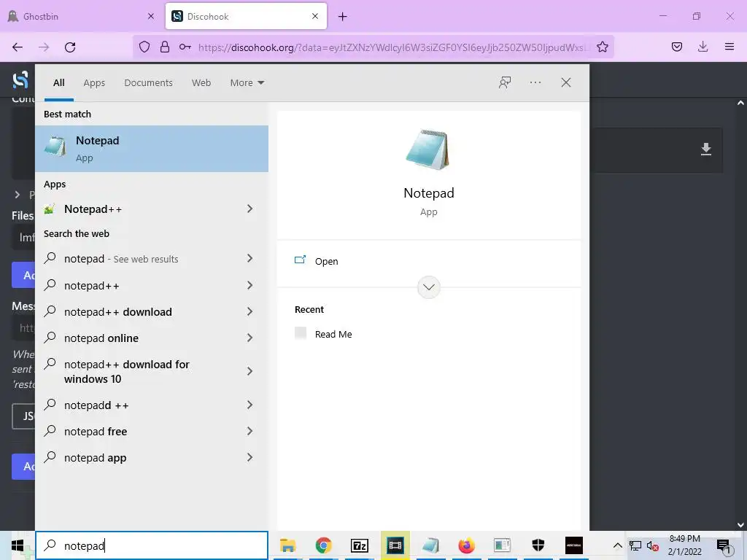Click the discohook.org URL address bar
This screenshot has width=747, height=560.
click(393, 47)
